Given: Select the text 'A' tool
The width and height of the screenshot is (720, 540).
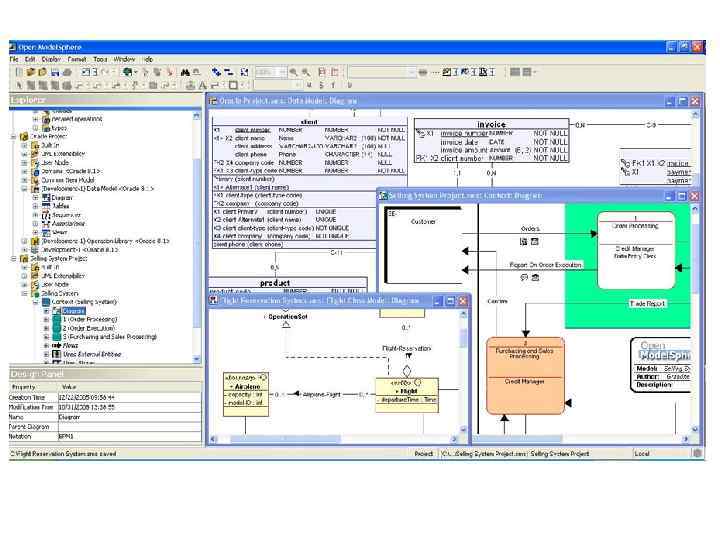Looking at the screenshot, I should (x=202, y=85).
